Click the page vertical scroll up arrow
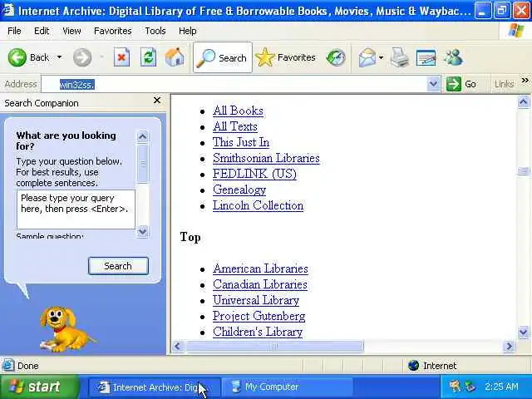 523,101
